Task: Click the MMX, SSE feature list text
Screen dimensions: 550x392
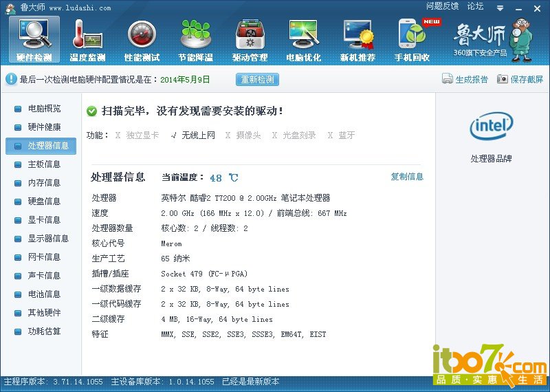Action: (243, 334)
